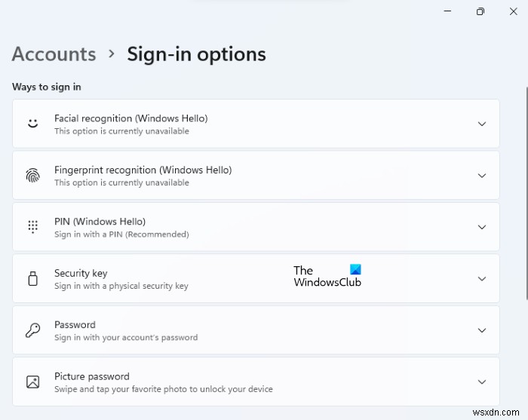The width and height of the screenshot is (528, 420).
Task: Expand the Fingerprint recognition chevron
Action: (x=482, y=176)
